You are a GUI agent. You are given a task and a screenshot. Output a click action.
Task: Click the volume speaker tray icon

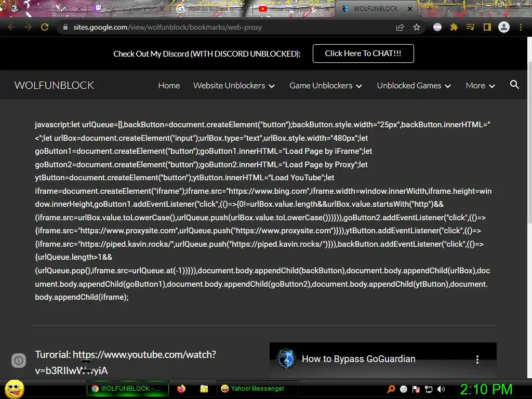point(441,389)
